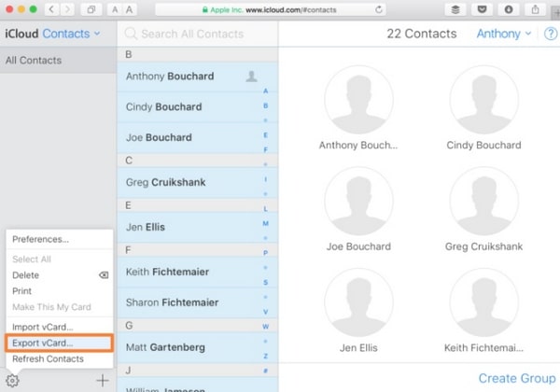The width and height of the screenshot is (560, 392).
Task: Jump to letter S in index
Action: click(265, 283)
